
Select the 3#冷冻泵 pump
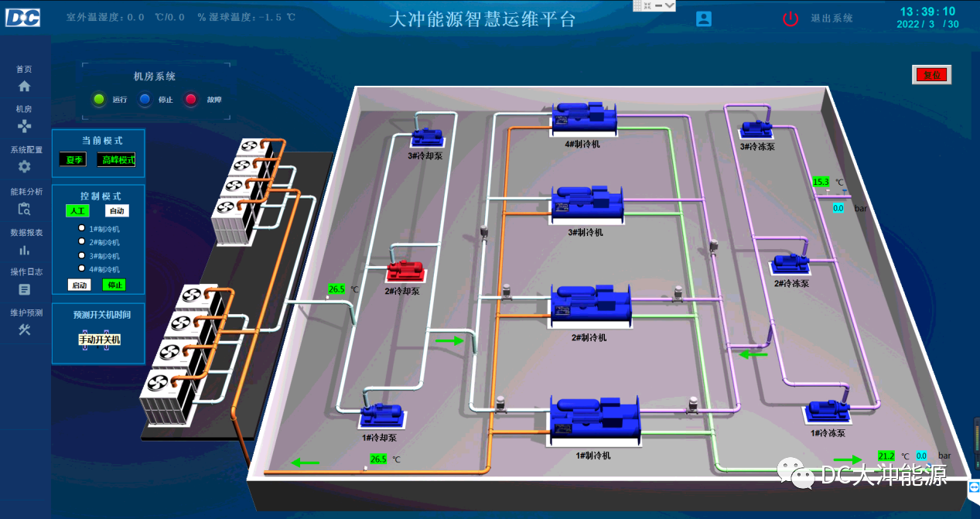click(x=757, y=129)
